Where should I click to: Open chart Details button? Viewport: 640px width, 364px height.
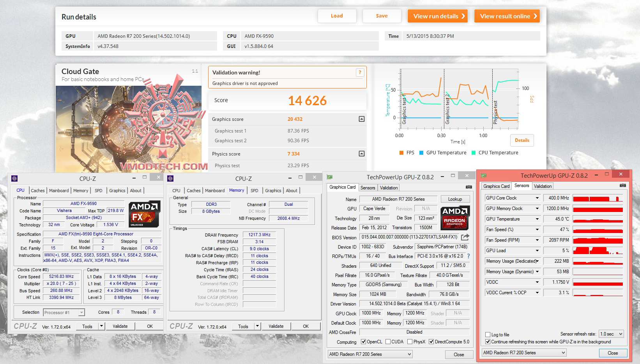pos(522,140)
